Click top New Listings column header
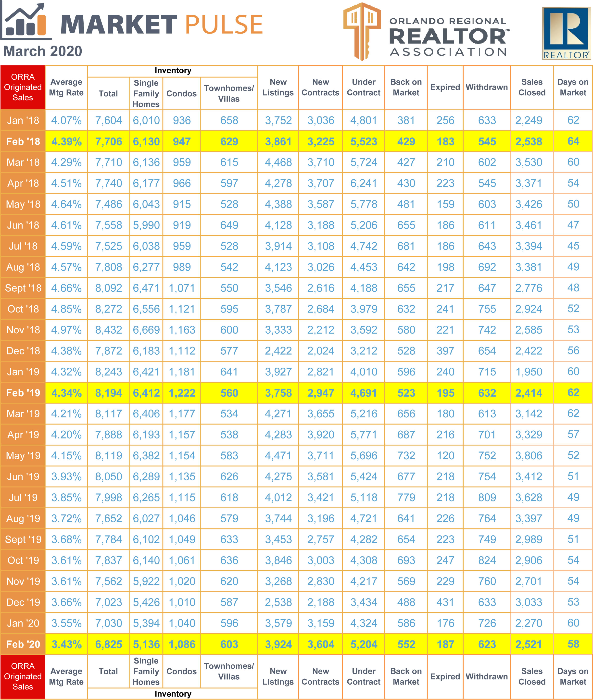 (x=278, y=87)
